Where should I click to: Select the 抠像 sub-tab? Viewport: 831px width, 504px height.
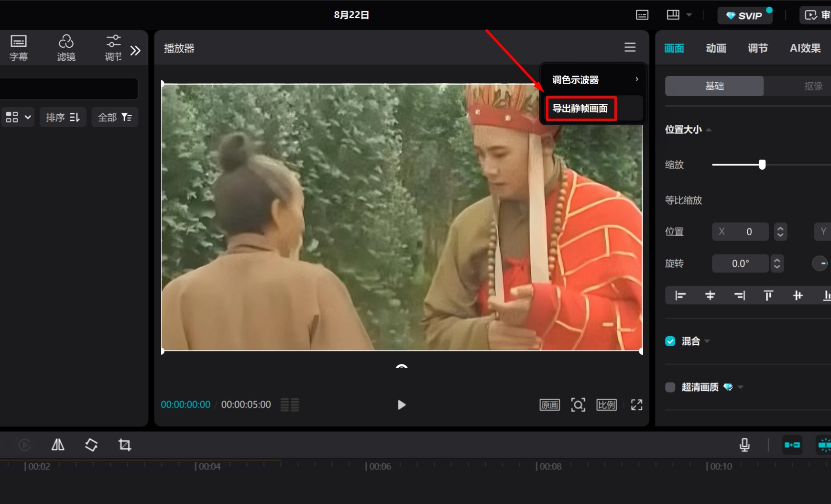[813, 86]
